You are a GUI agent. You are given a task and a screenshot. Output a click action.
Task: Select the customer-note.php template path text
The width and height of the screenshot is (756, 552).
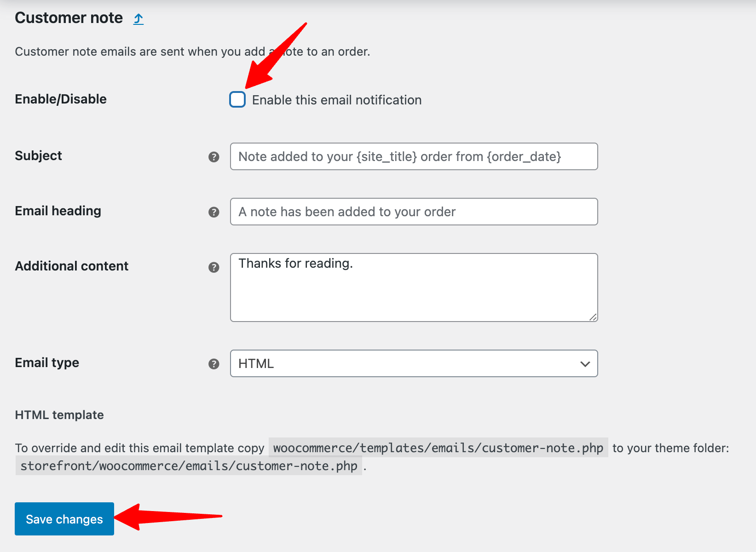(x=438, y=448)
